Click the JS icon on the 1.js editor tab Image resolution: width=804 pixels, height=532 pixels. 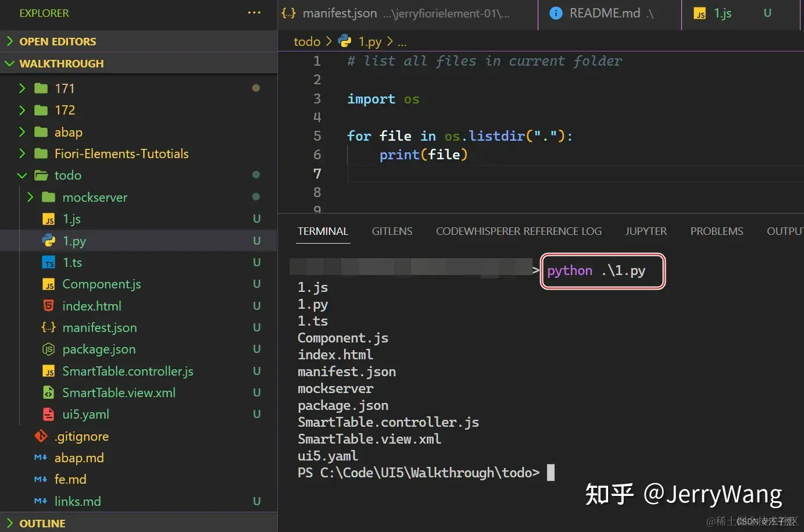[x=700, y=13]
